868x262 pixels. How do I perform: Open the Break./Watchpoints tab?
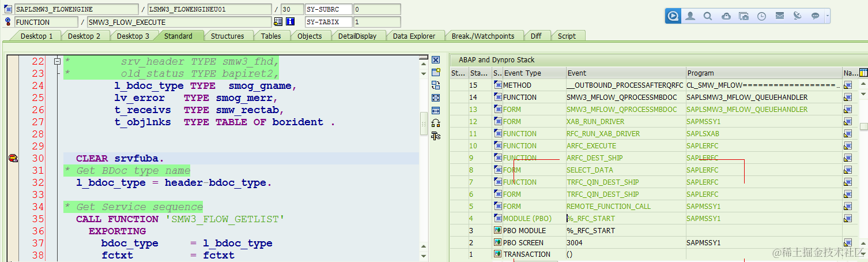483,36
